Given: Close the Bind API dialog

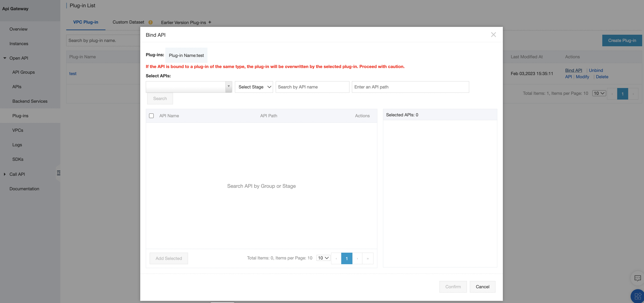Looking at the screenshot, I should coord(493,35).
